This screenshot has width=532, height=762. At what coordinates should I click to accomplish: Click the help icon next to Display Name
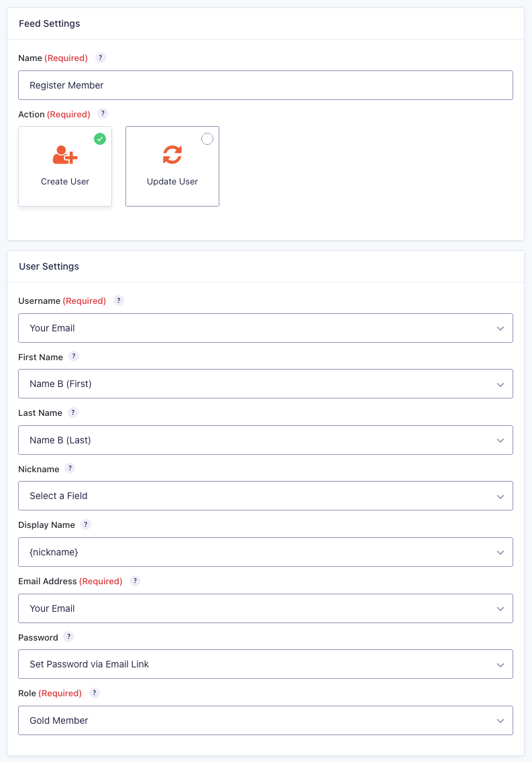click(85, 525)
